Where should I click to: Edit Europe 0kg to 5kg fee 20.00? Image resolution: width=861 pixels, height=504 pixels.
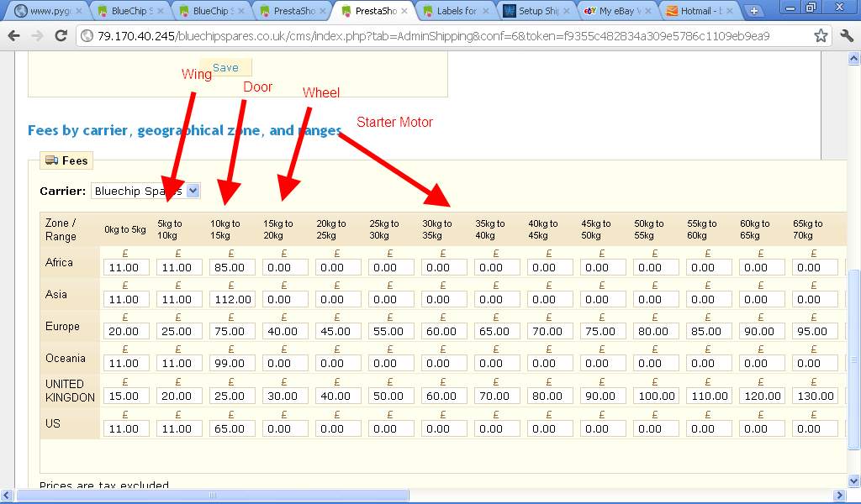(x=126, y=331)
